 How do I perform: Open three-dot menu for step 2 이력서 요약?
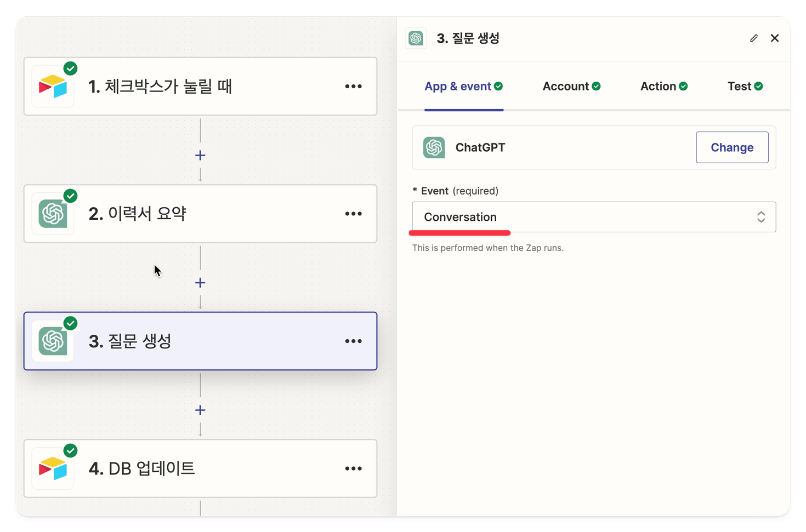353,214
